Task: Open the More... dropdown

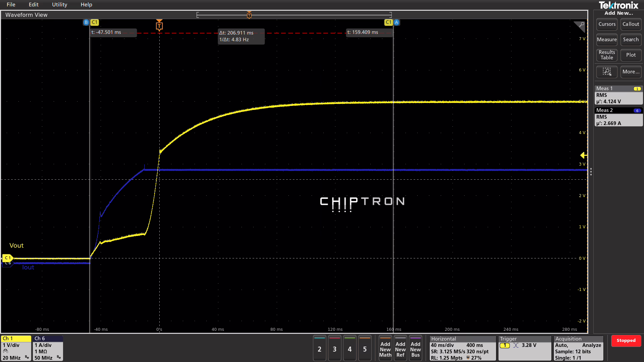Action: pos(631,72)
